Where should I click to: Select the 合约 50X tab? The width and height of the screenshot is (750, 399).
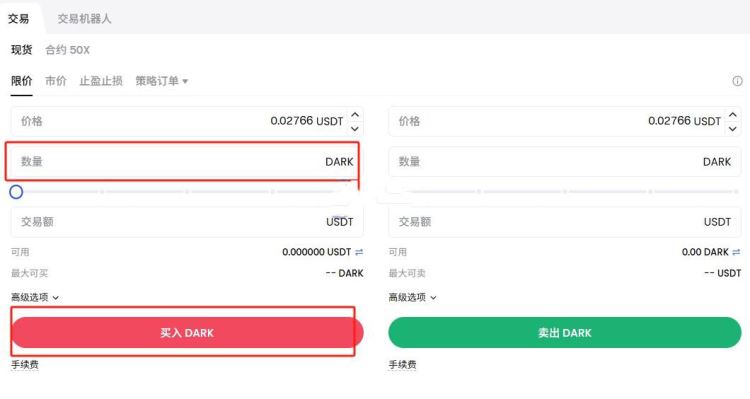tap(67, 50)
